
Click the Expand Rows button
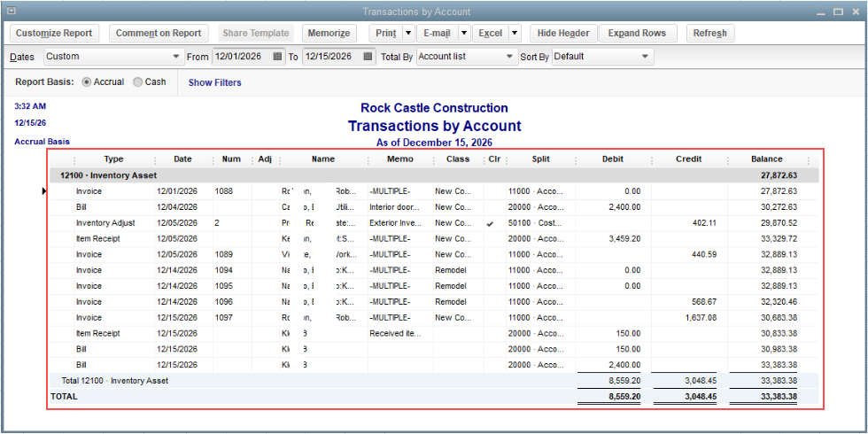coord(637,33)
